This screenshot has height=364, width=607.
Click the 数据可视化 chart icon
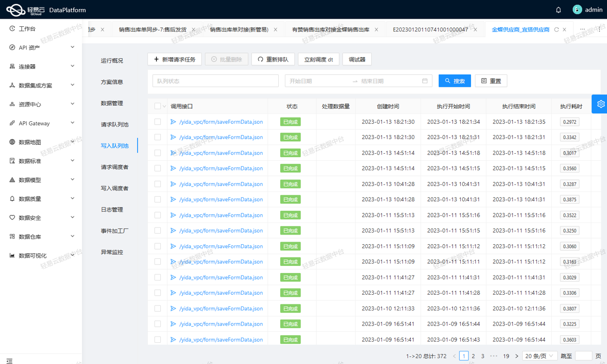point(12,255)
